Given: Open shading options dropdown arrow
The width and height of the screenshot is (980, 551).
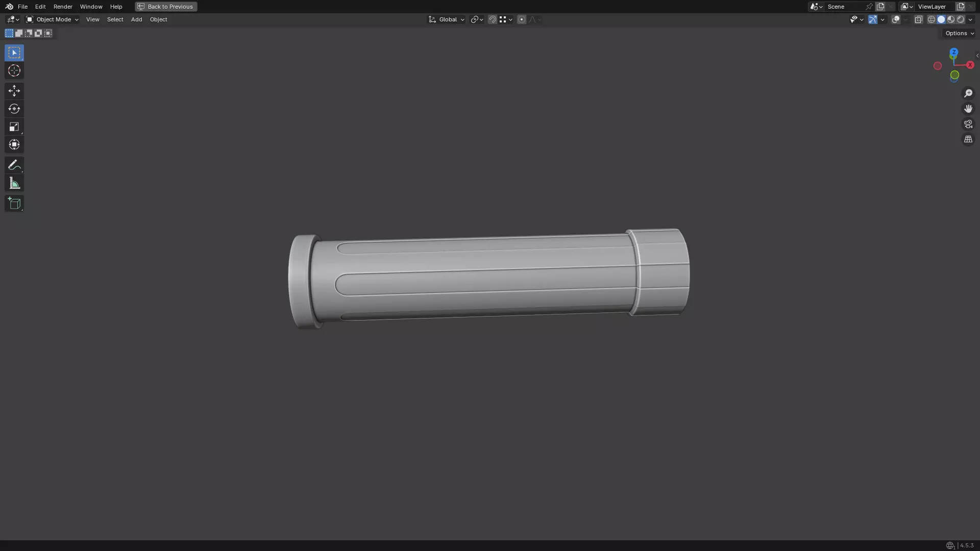Looking at the screenshot, I should pyautogui.click(x=970, y=19).
